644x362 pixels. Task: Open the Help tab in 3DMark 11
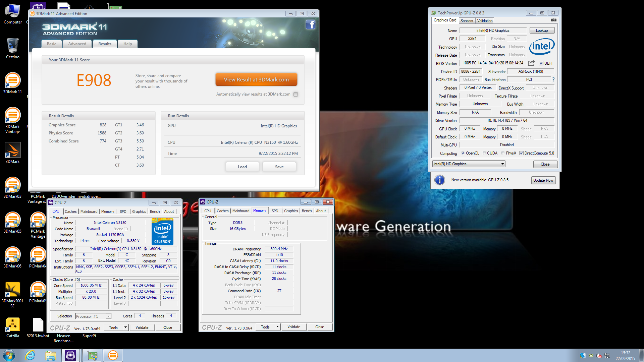point(127,44)
